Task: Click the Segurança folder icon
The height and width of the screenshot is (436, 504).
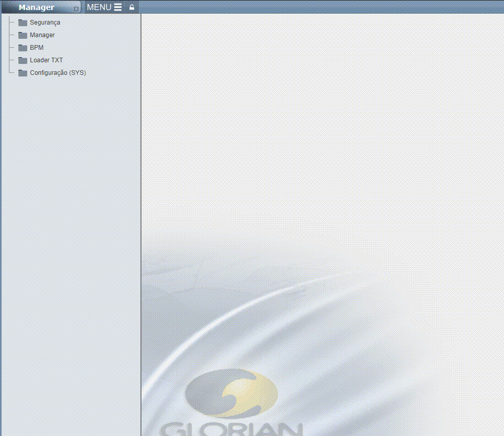Action: [x=23, y=23]
